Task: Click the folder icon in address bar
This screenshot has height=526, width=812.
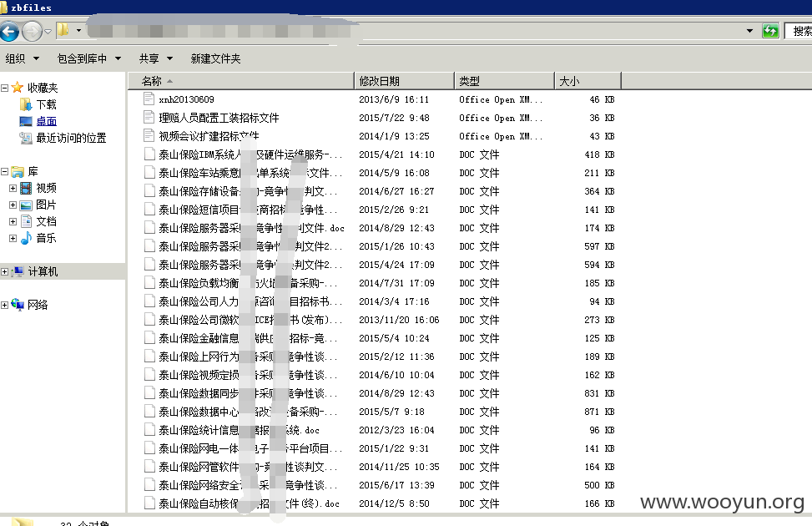Action: pos(63,30)
